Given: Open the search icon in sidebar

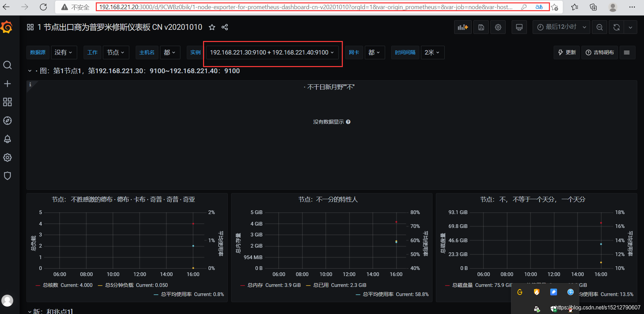Looking at the screenshot, I should [x=7, y=65].
